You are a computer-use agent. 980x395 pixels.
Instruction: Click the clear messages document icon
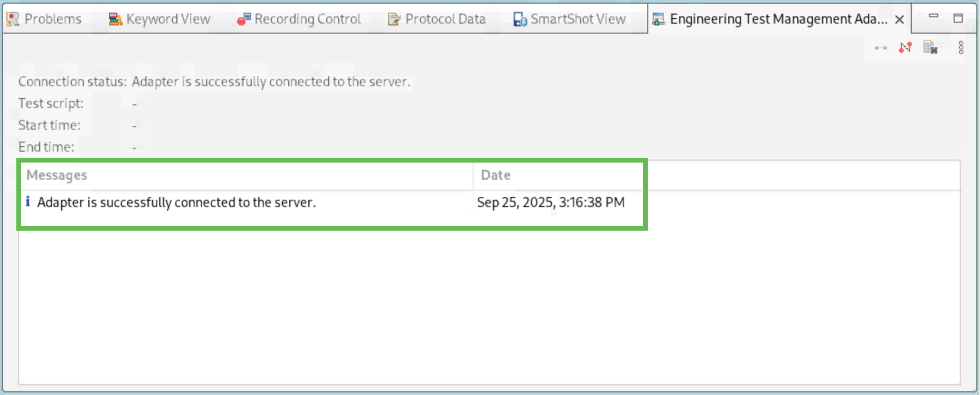pyautogui.click(x=930, y=47)
